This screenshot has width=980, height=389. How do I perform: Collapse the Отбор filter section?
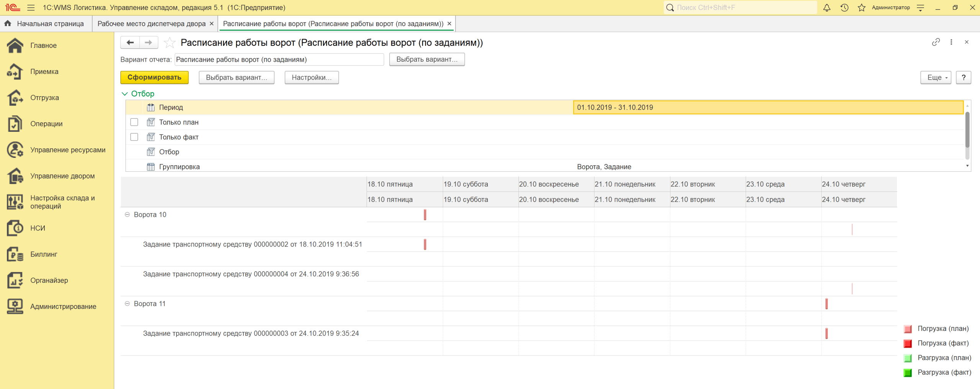pyautogui.click(x=125, y=94)
